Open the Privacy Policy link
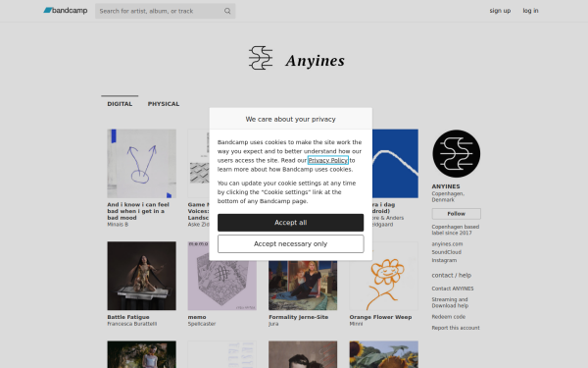This screenshot has width=588, height=368. click(328, 160)
